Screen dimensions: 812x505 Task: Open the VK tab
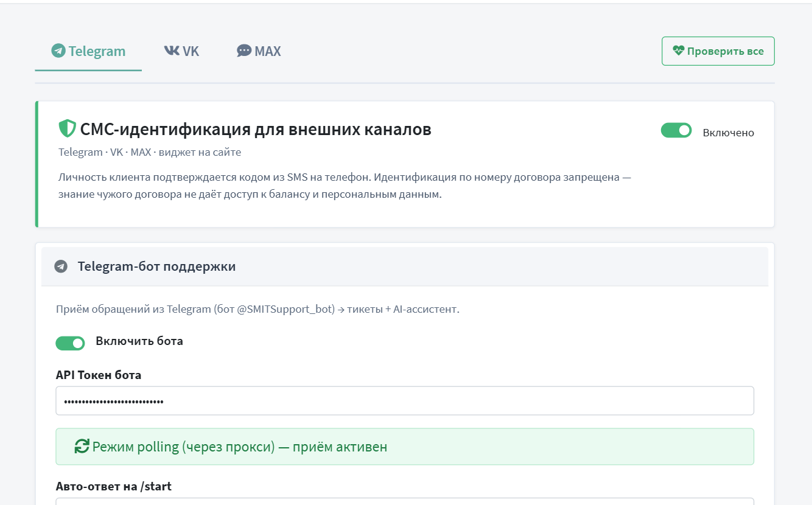click(x=181, y=51)
